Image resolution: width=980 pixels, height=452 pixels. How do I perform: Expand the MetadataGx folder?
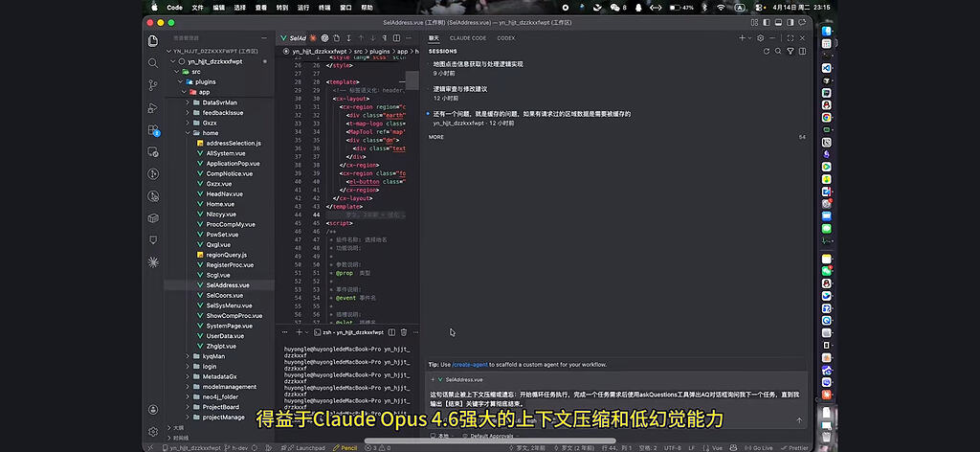coord(188,376)
